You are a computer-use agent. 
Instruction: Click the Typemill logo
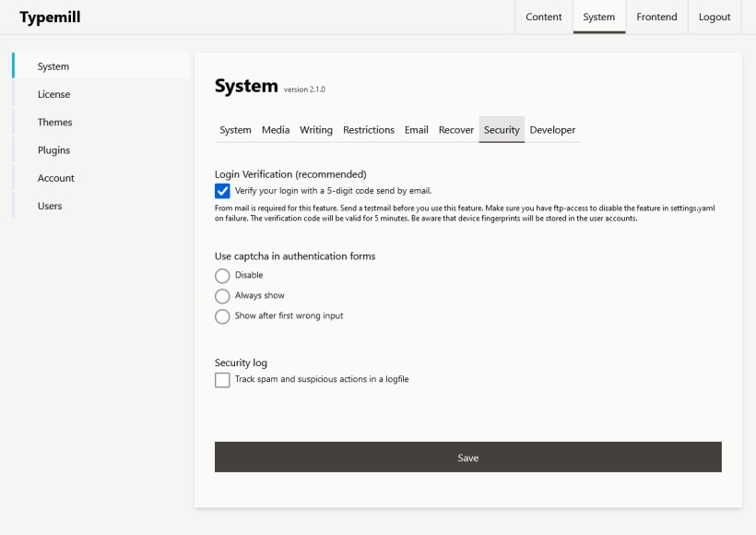(x=50, y=18)
